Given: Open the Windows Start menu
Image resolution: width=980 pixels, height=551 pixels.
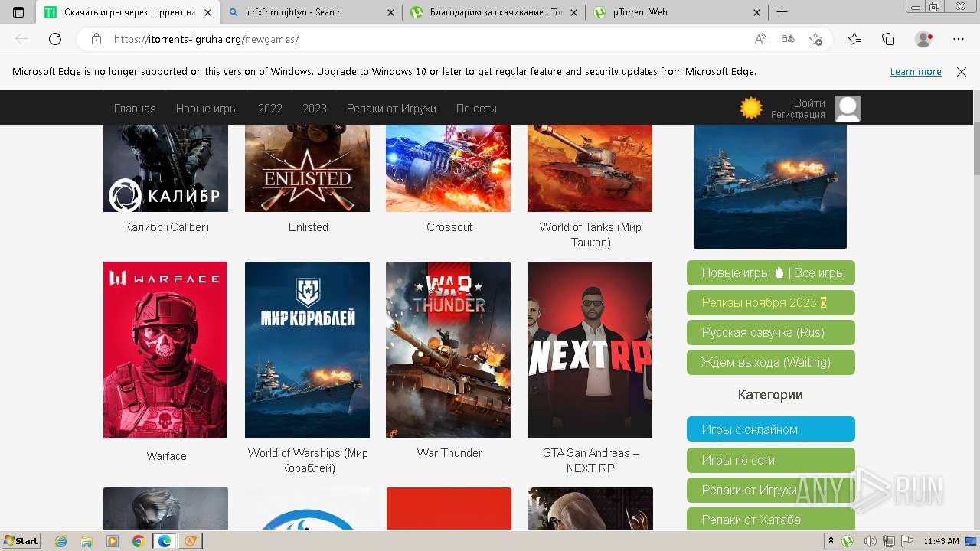Looking at the screenshot, I should pyautogui.click(x=21, y=541).
